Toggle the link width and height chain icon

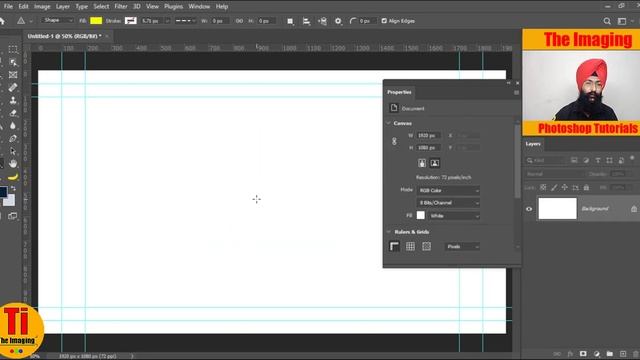[x=394, y=142]
